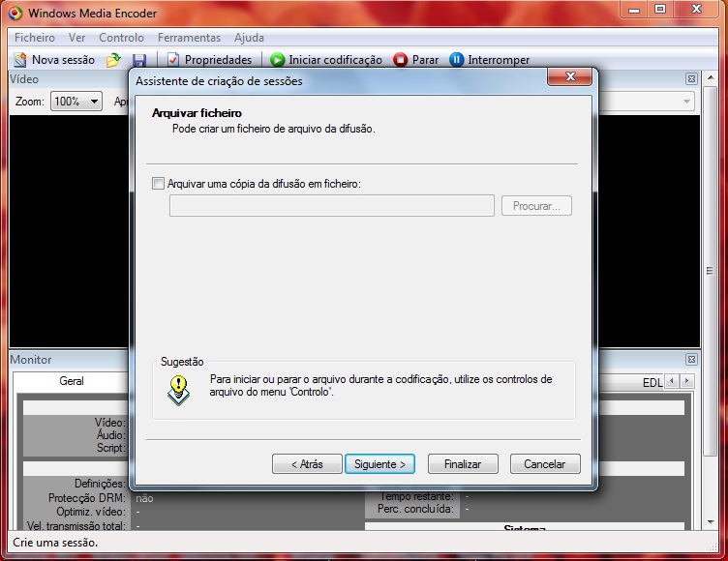This screenshot has height=561, width=728.
Task: Click the Procurar... browse button
Action: point(536,206)
